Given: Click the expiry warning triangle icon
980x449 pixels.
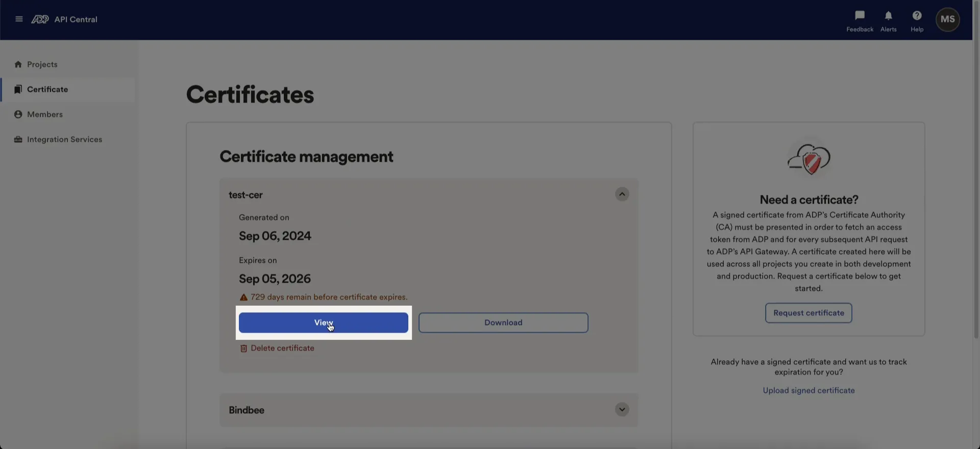Looking at the screenshot, I should tap(243, 297).
